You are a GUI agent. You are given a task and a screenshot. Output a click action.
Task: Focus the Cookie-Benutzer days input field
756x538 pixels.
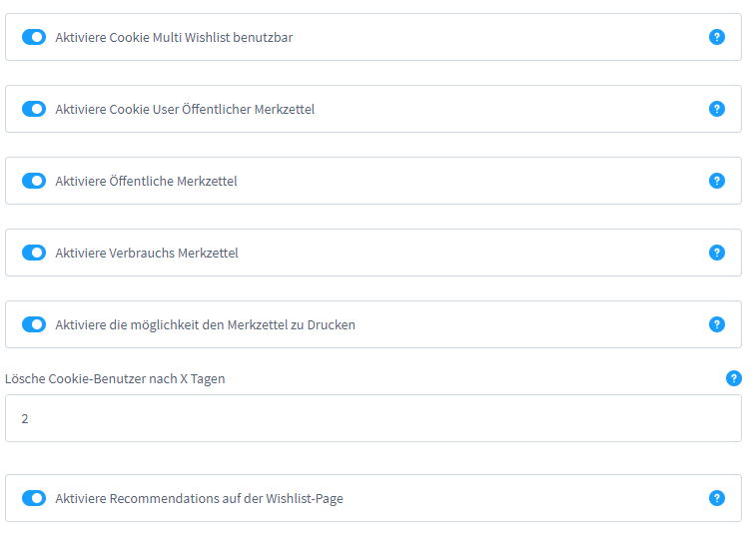373,418
